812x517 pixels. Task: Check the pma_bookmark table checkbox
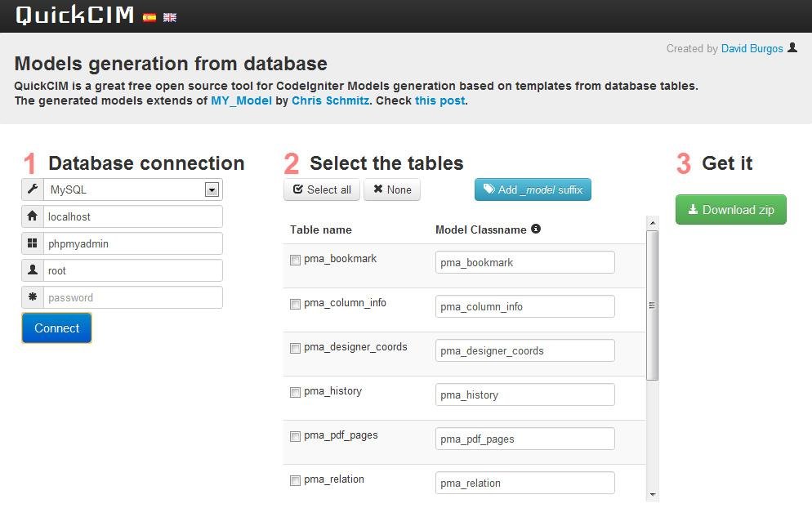pyautogui.click(x=295, y=259)
